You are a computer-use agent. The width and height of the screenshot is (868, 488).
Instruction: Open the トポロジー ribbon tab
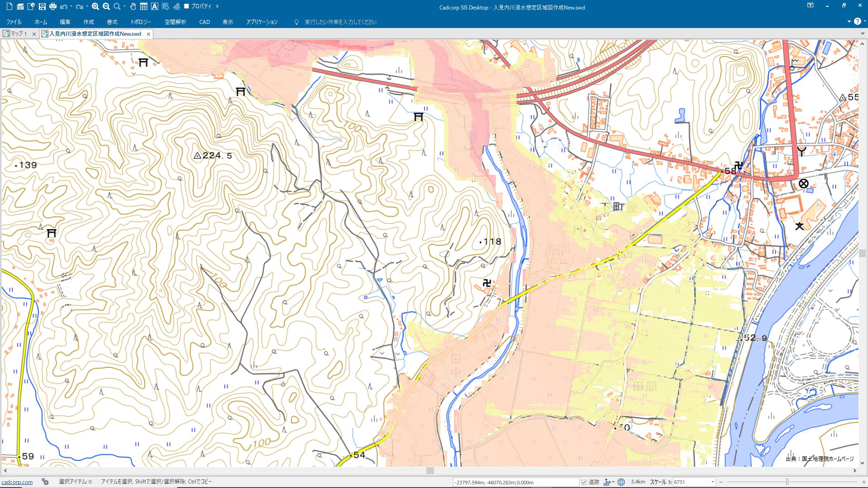coord(141,22)
